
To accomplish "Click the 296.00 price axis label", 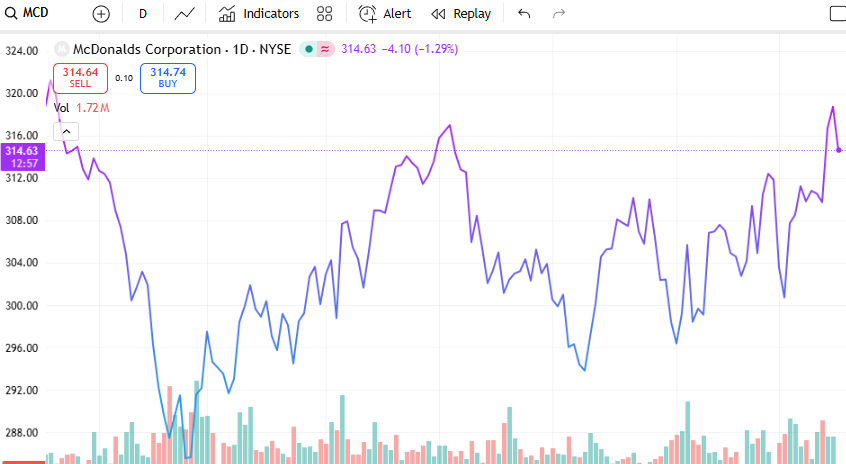I will (x=22, y=349).
